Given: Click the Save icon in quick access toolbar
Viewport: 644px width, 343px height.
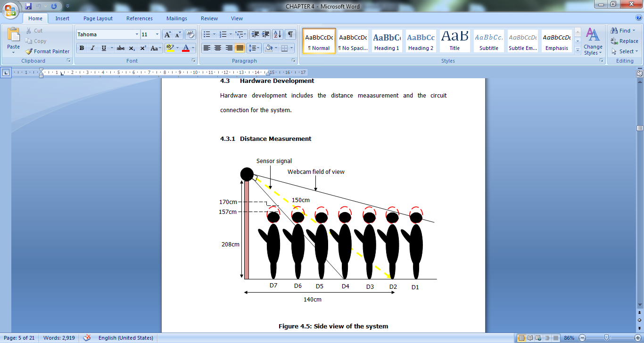Looking at the screenshot, I should click(28, 6).
